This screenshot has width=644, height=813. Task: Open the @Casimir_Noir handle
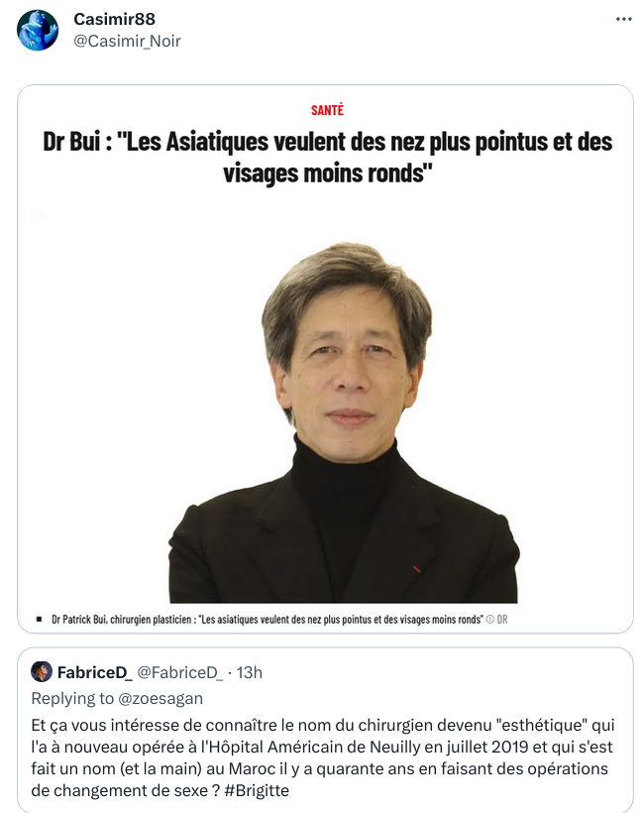coord(127,41)
